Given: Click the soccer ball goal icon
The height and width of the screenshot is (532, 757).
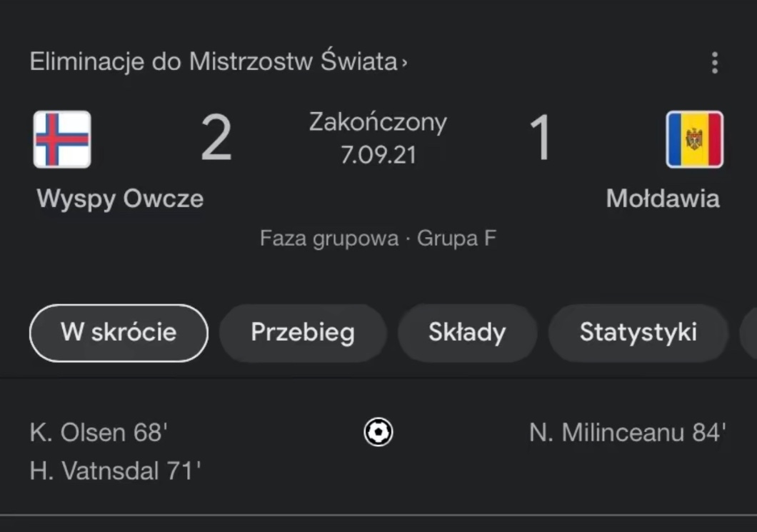Looking at the screenshot, I should [378, 433].
